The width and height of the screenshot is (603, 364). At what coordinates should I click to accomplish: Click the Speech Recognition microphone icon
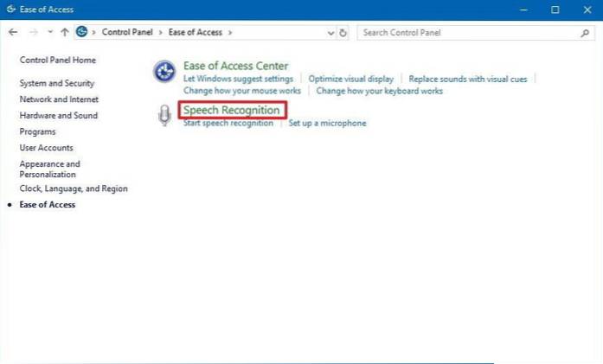click(164, 115)
